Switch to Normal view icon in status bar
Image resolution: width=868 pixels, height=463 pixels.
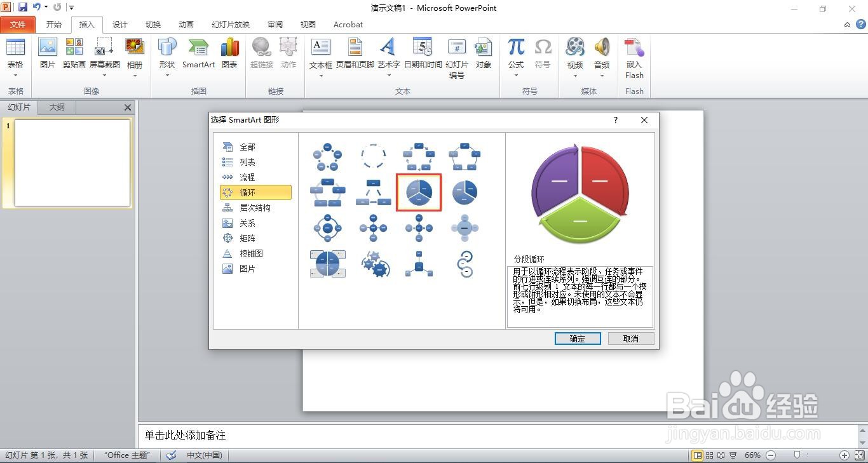pos(698,455)
